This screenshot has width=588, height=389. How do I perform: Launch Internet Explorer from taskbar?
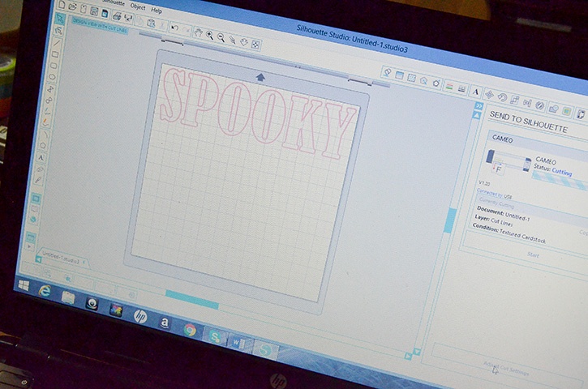45,291
